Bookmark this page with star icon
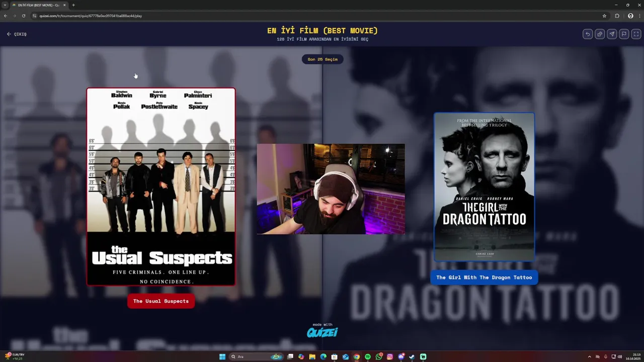This screenshot has height=362, width=644. pyautogui.click(x=604, y=16)
